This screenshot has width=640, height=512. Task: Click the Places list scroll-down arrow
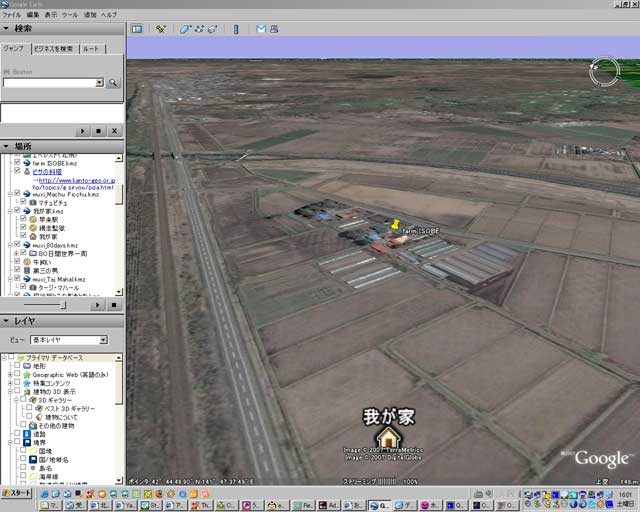[x=119, y=292]
